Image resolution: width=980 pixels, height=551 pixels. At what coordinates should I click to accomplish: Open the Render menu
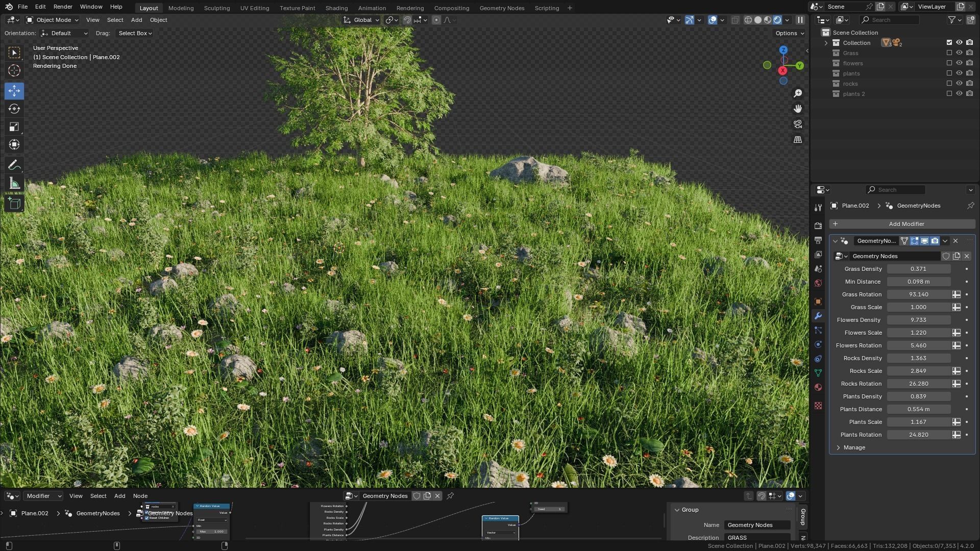coord(63,7)
